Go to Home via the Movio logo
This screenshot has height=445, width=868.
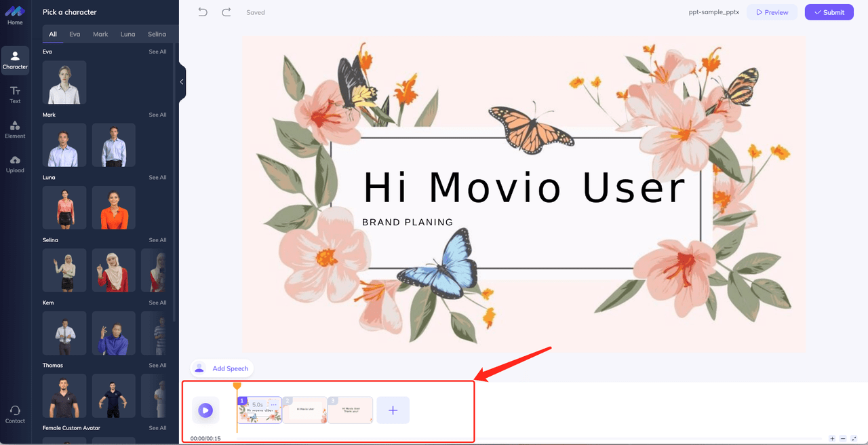coord(15,15)
